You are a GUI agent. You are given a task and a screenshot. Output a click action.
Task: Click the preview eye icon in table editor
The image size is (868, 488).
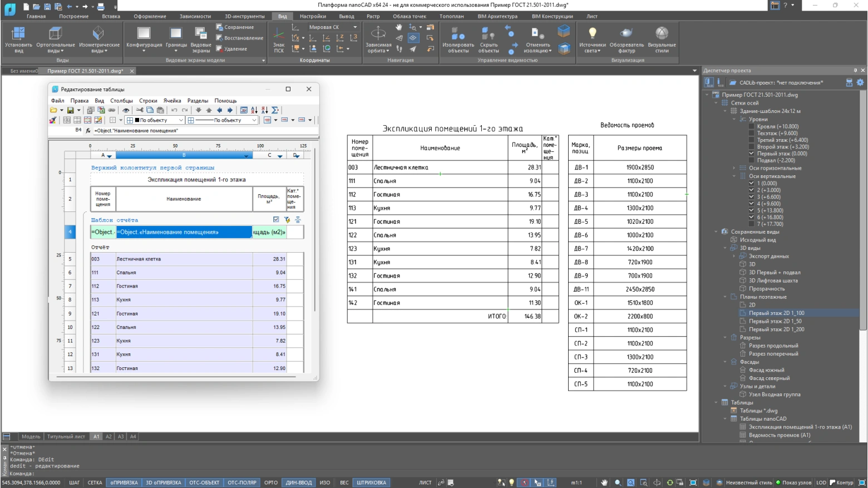point(126,110)
